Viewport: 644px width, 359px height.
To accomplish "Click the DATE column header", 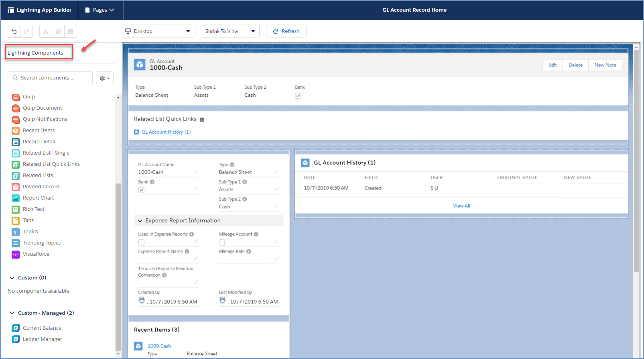I will coord(310,177).
